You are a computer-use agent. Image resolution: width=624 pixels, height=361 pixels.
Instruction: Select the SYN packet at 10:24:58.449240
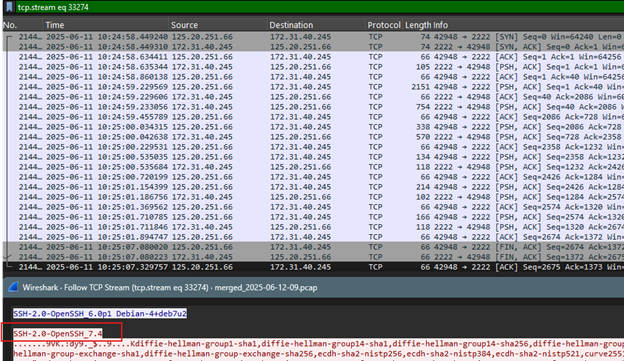[313, 37]
